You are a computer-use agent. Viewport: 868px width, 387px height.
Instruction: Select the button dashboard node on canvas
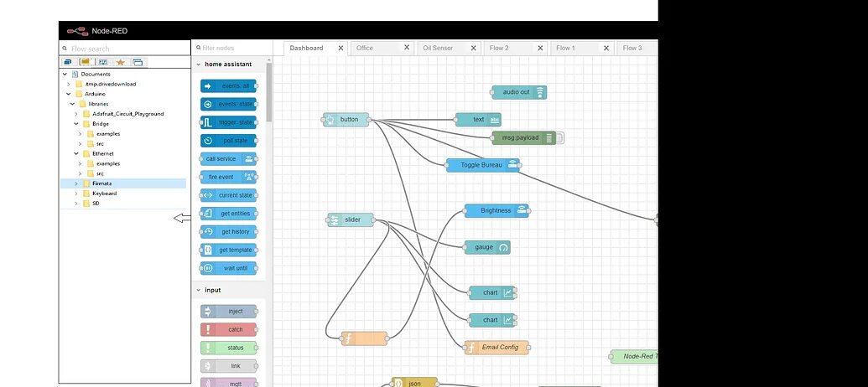[346, 120]
